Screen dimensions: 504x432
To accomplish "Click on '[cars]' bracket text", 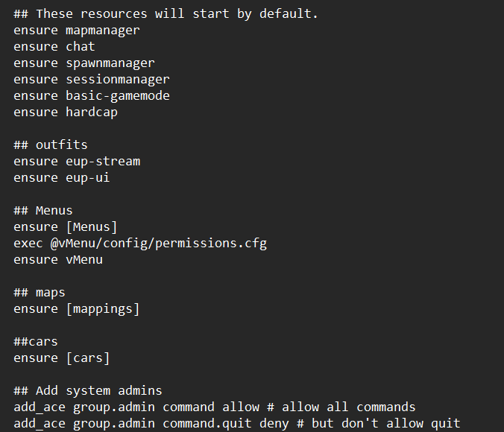I will [x=88, y=358].
